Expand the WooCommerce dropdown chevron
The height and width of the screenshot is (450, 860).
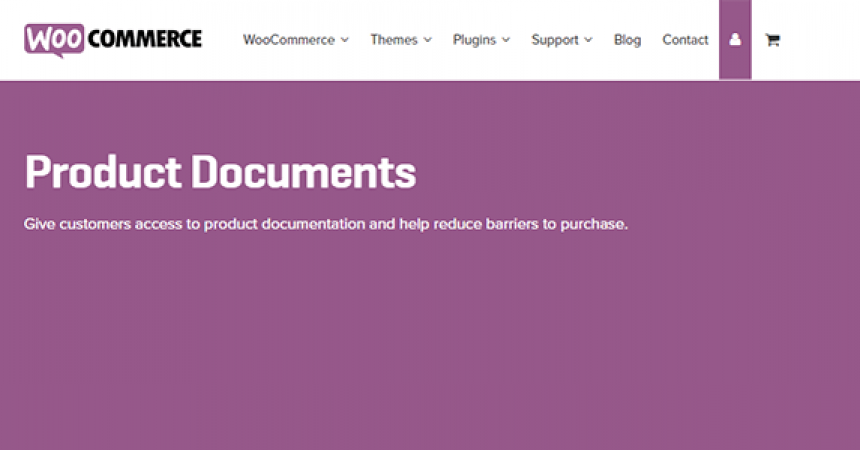click(344, 40)
